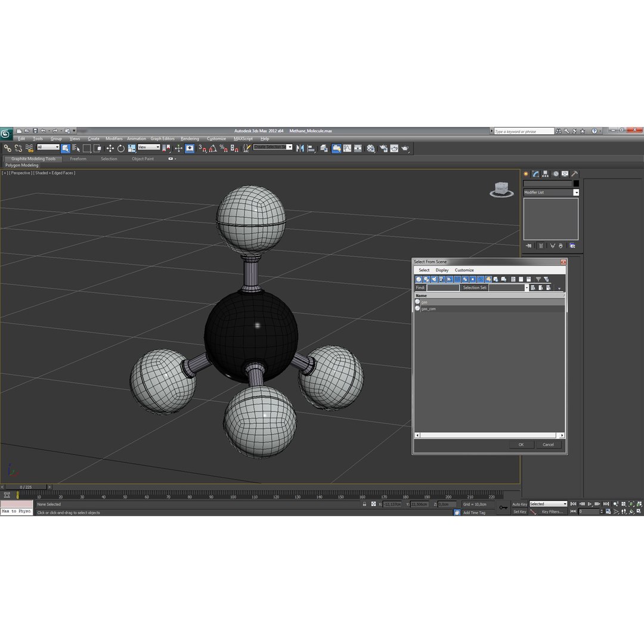Open the selection filter 'All' dropdown

coord(48,147)
